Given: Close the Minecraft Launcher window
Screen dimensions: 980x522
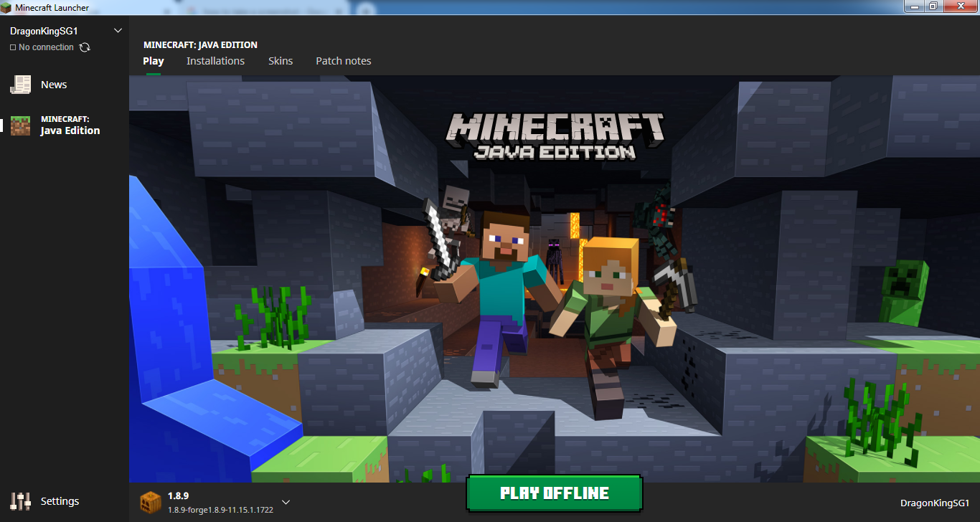Looking at the screenshot, I should (x=960, y=6).
